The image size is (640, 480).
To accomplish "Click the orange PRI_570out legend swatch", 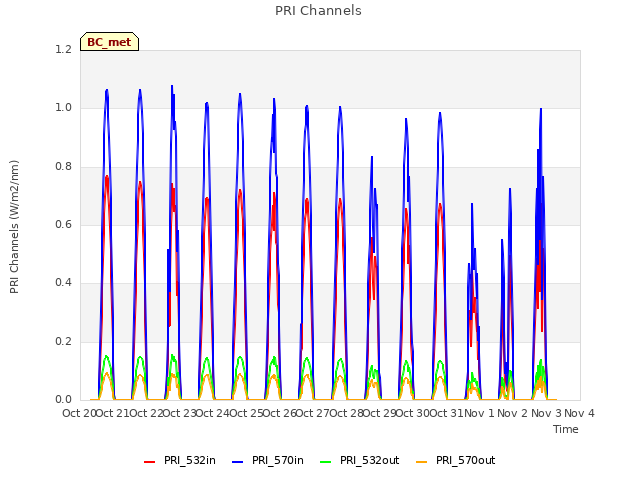I will click(421, 462).
